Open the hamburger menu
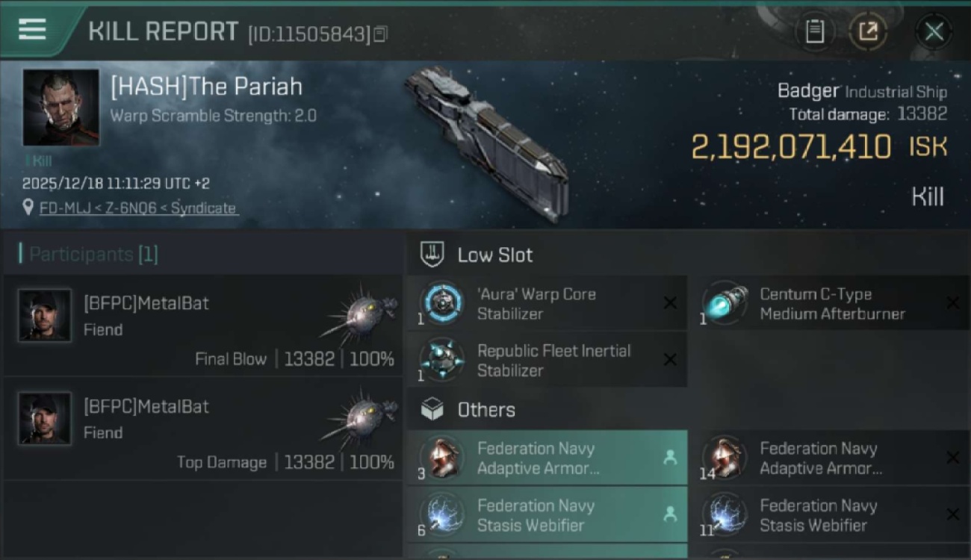This screenshot has height=560, width=971. (x=32, y=30)
